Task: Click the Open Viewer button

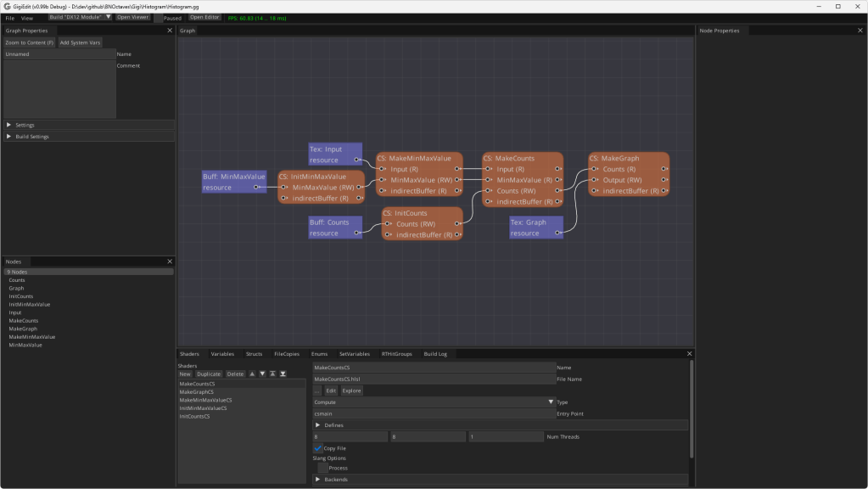Action: pyautogui.click(x=132, y=17)
